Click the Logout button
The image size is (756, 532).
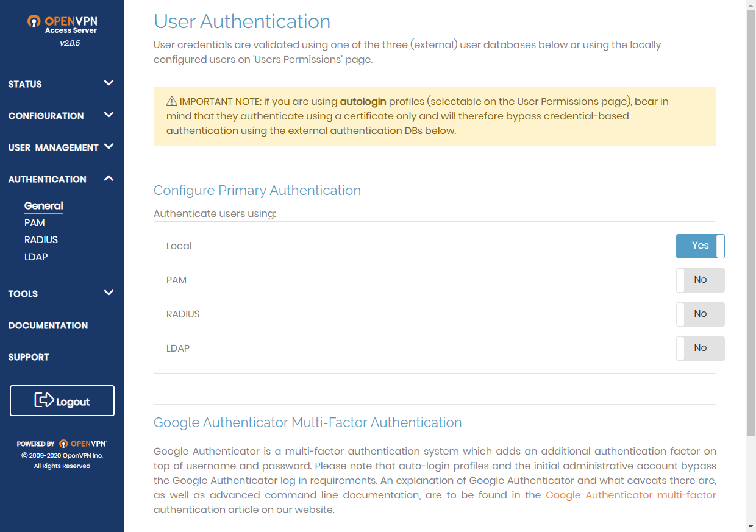click(x=62, y=401)
